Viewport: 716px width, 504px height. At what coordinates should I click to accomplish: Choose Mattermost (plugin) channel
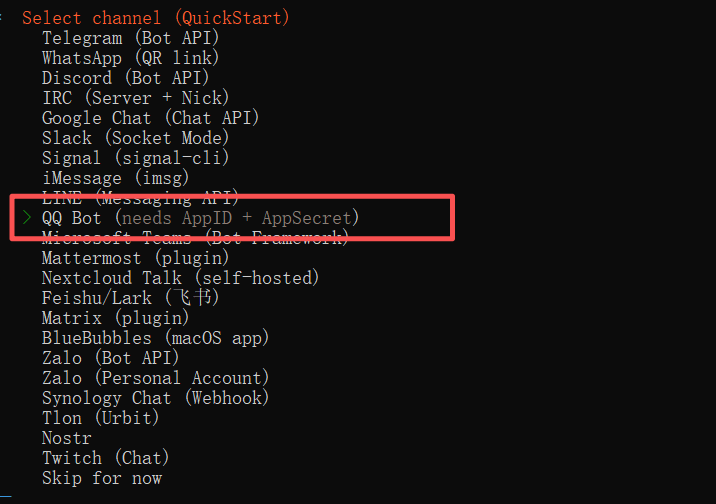coord(135,258)
